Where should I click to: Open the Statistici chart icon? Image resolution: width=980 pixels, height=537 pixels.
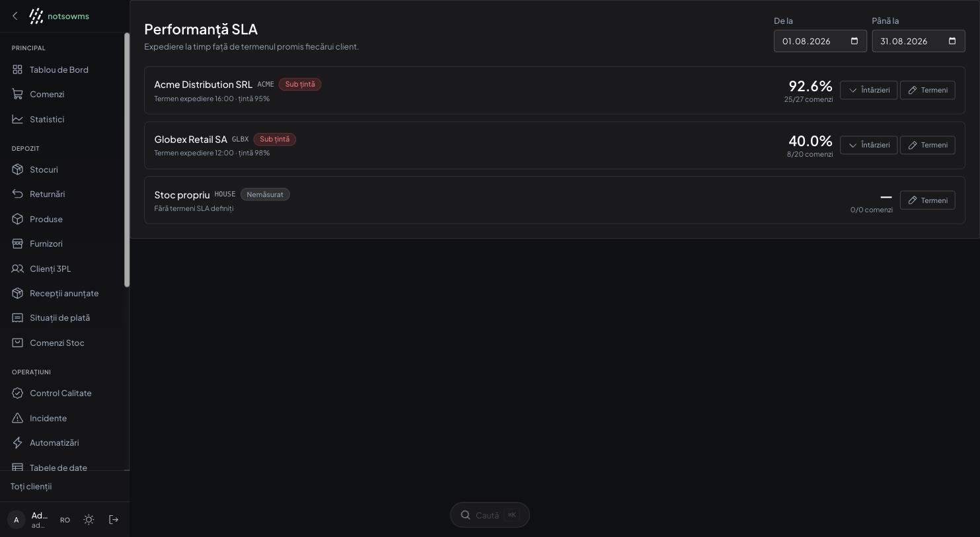coord(18,119)
